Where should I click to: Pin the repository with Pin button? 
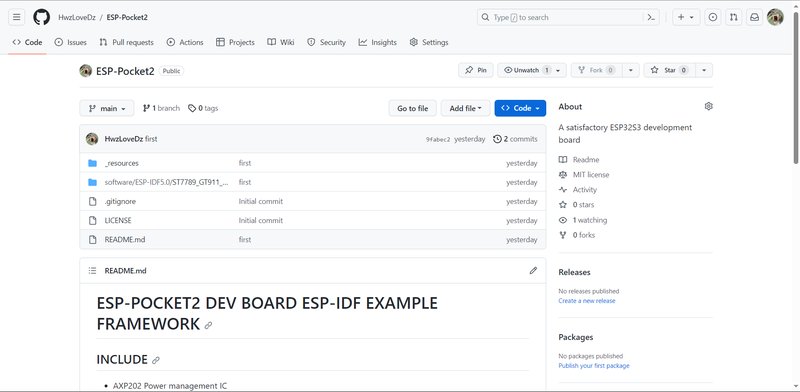476,70
